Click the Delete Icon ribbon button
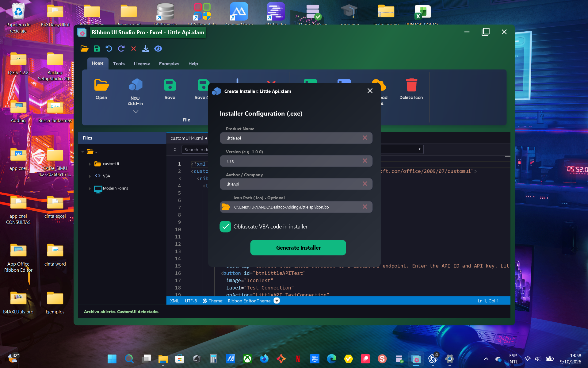 411,89
